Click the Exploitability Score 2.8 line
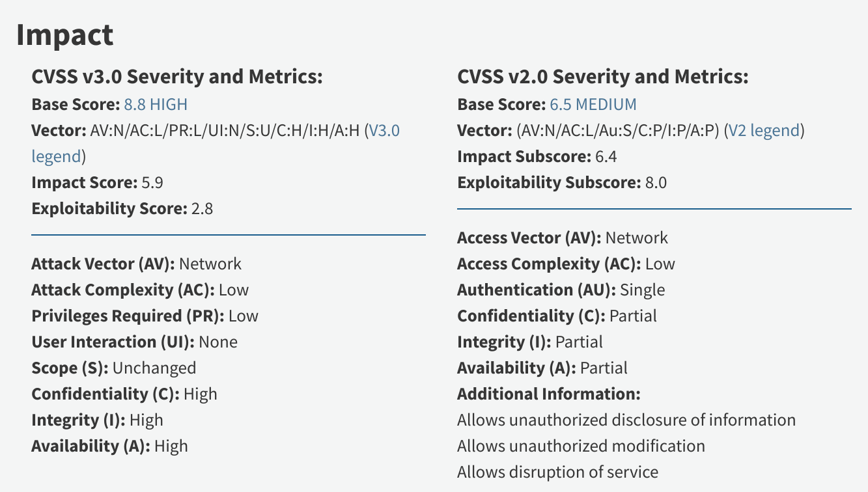 (122, 209)
